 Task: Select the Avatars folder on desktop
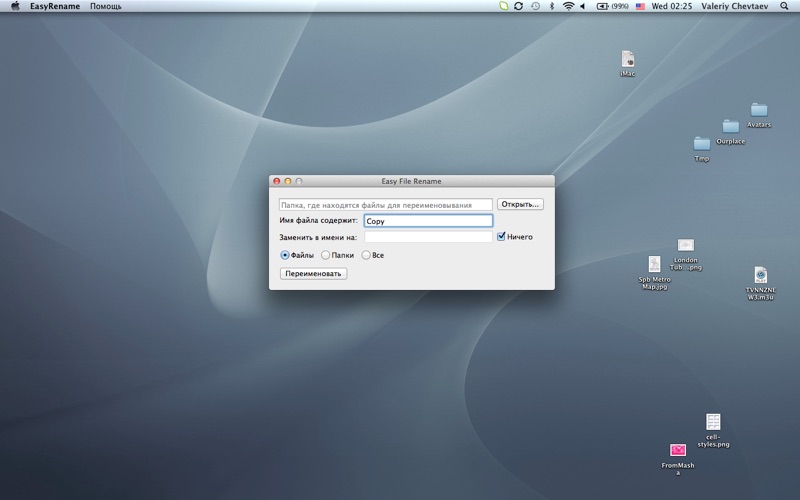pyautogui.click(x=759, y=115)
